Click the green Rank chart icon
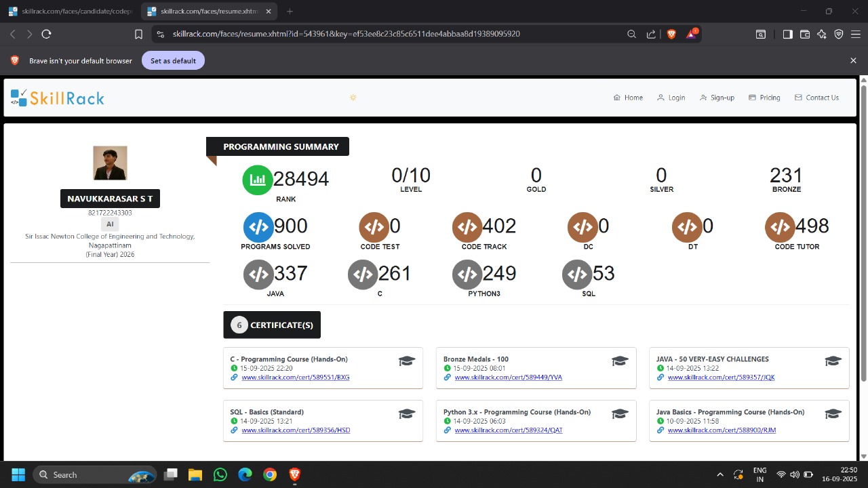The width and height of the screenshot is (868, 488). (x=258, y=180)
